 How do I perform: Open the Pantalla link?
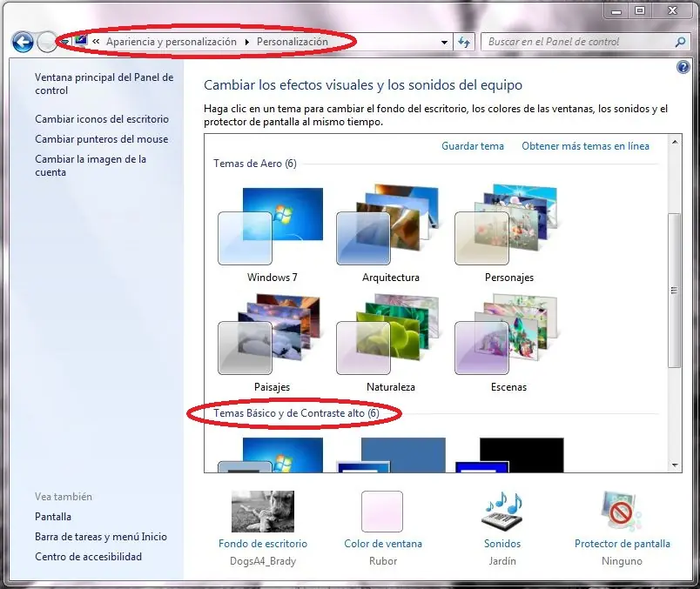53,517
